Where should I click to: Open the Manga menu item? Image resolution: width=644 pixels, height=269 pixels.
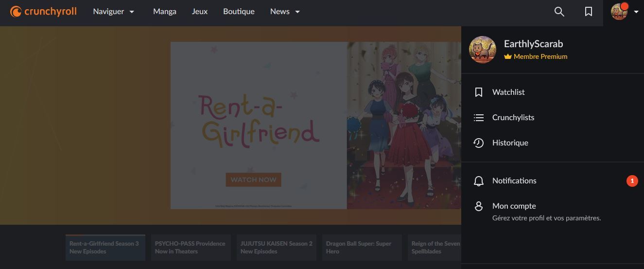[165, 11]
